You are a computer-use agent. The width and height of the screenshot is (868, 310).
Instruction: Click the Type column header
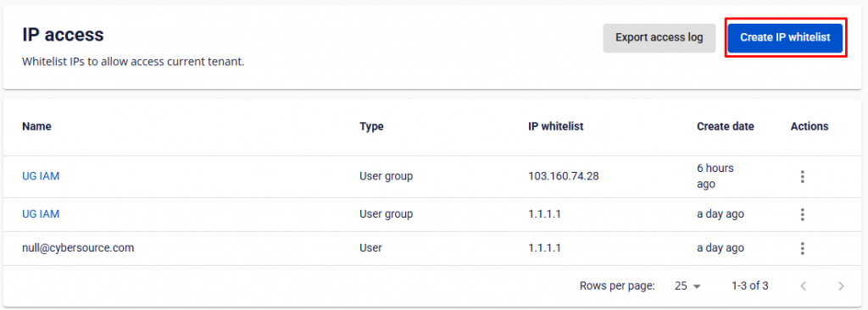pos(371,126)
